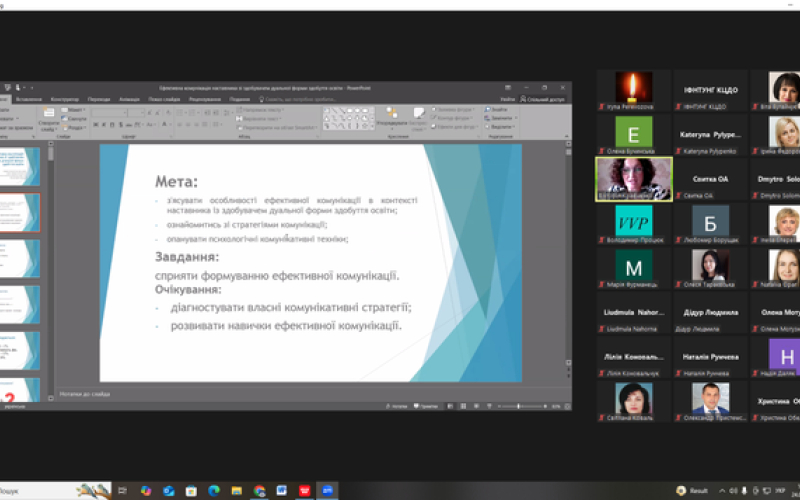Viewport: 800px width, 500px height.
Task: Switch to Normal view in the status bar
Action: (x=450, y=407)
